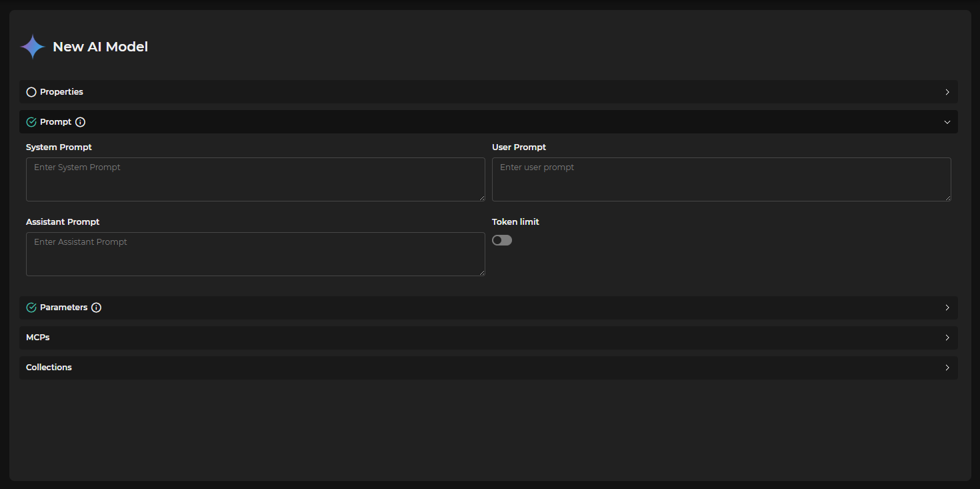
Task: Click the System Prompt label
Action: [59, 147]
